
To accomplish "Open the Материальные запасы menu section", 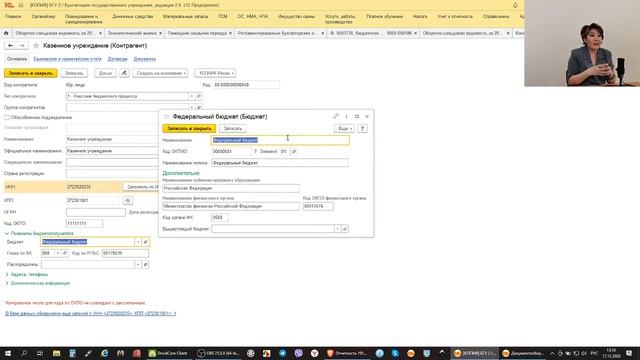I will pyautogui.click(x=185, y=17).
